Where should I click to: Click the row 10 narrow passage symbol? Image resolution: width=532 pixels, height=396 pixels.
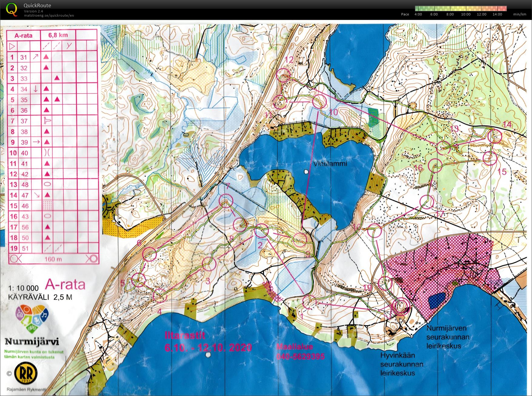click(47, 153)
